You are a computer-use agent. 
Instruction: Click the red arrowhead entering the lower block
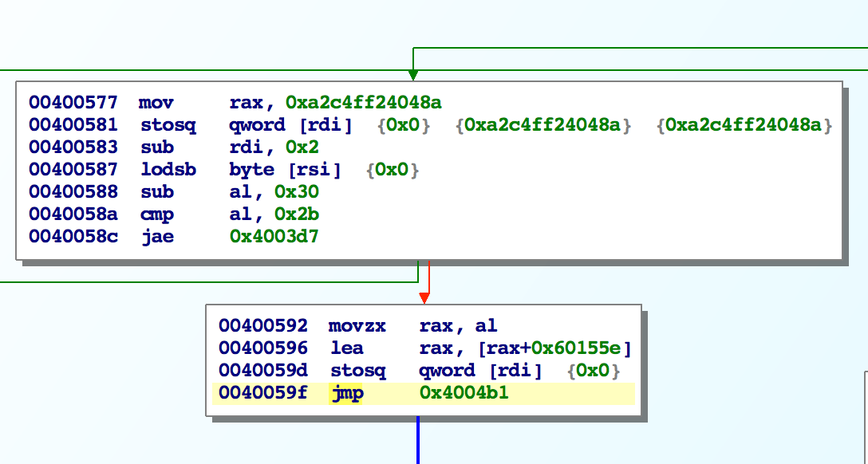(424, 297)
